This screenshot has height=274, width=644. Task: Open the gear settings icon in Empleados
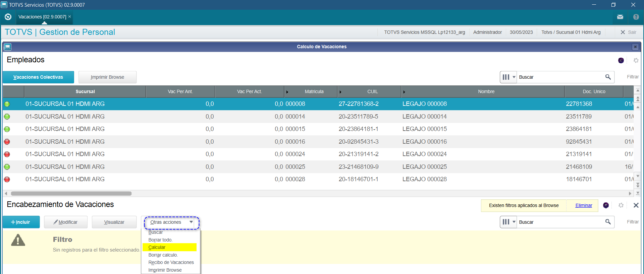point(636,61)
